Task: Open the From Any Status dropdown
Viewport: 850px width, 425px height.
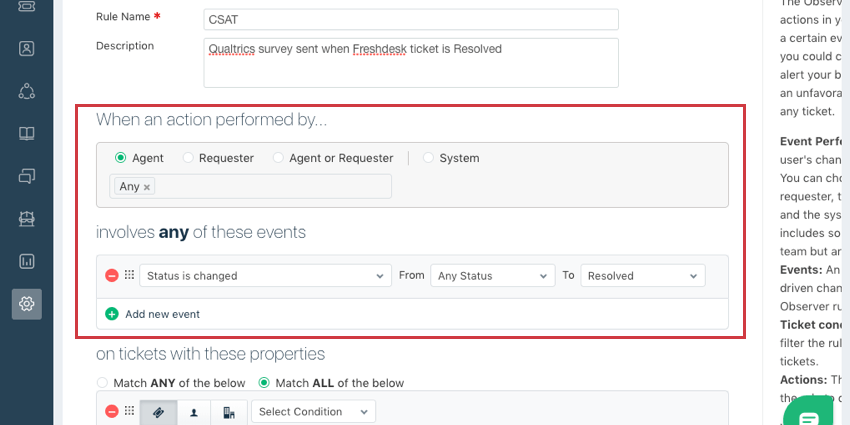Action: [x=491, y=276]
